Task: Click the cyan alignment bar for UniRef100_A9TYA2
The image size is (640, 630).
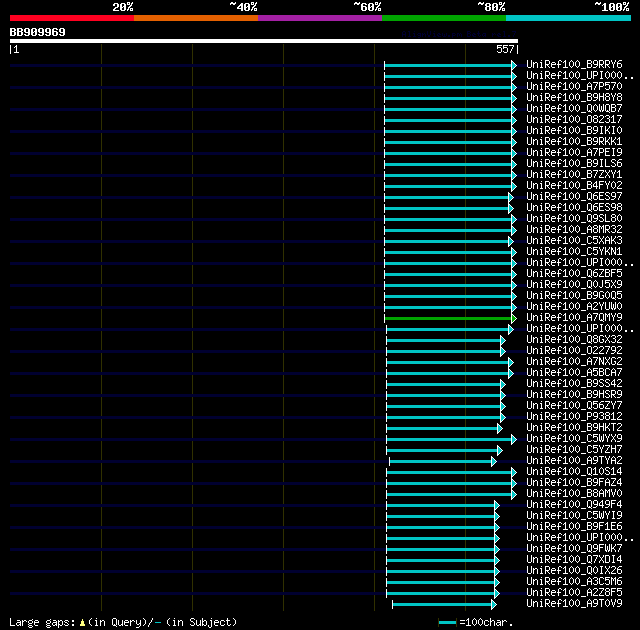Action: [x=443, y=461]
